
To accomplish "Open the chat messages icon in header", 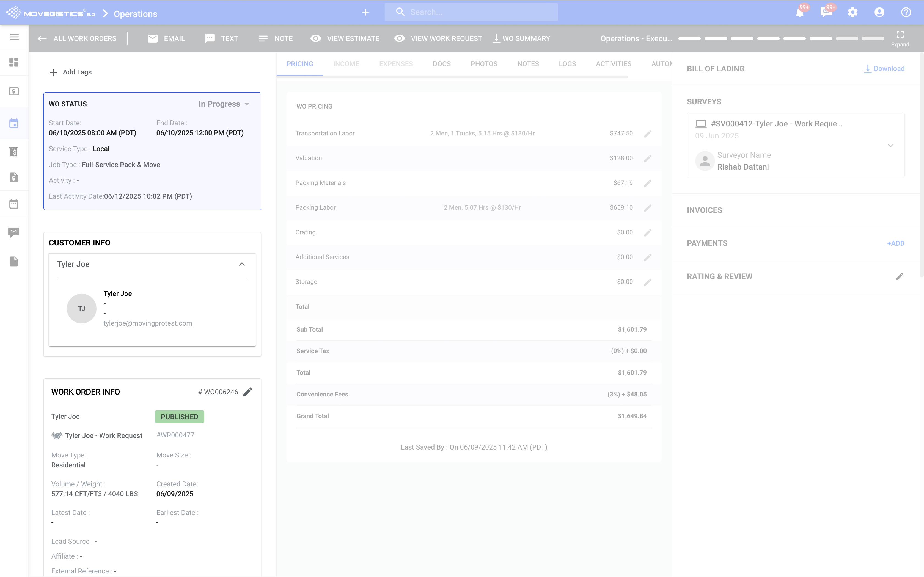I will 826,13.
